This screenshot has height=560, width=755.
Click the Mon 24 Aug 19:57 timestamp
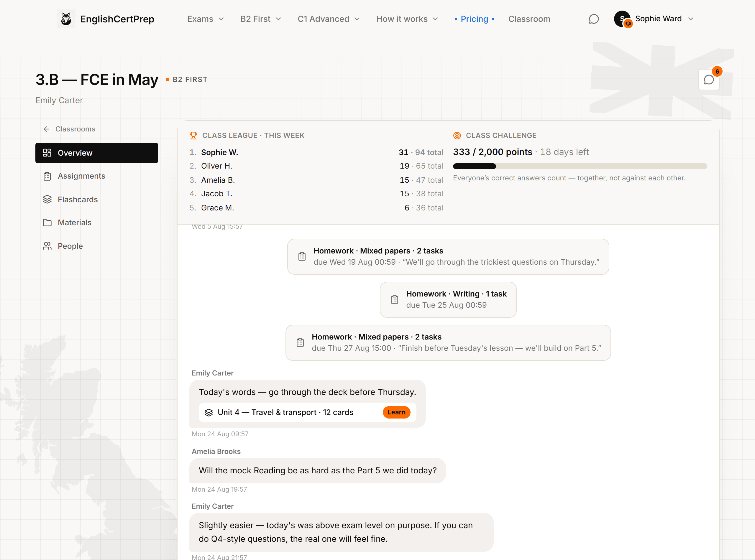[219, 490]
